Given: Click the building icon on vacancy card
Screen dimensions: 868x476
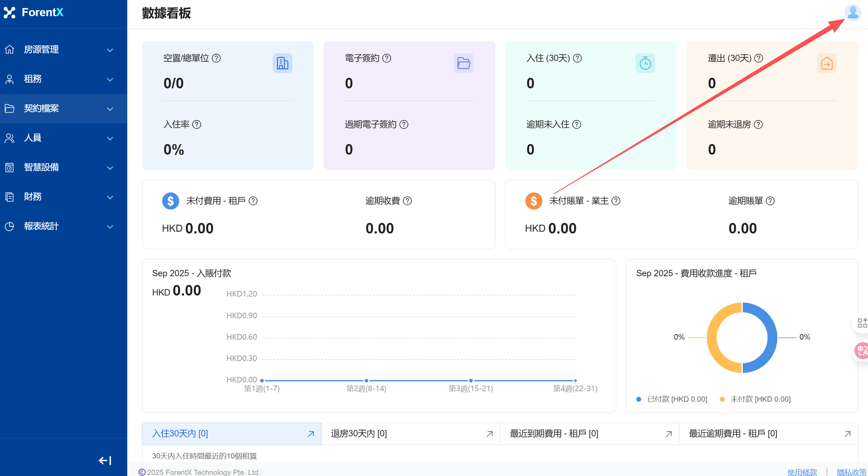Looking at the screenshot, I should click(282, 63).
